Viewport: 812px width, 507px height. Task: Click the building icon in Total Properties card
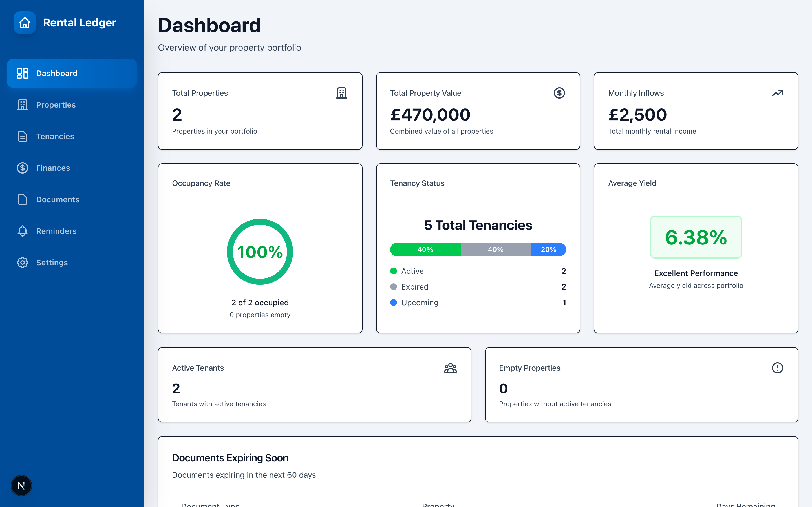point(341,93)
